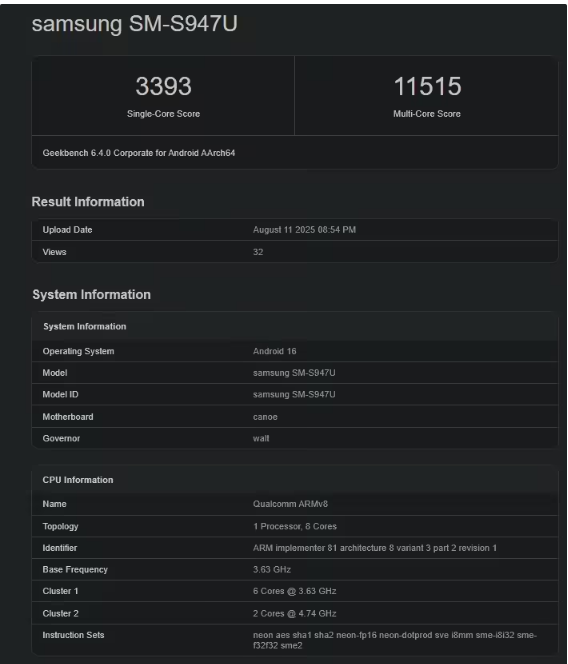Screen dimensions: 568x664
Task: Select the '6 Cores @ 3.63 GHz' value
Action: pos(294,592)
